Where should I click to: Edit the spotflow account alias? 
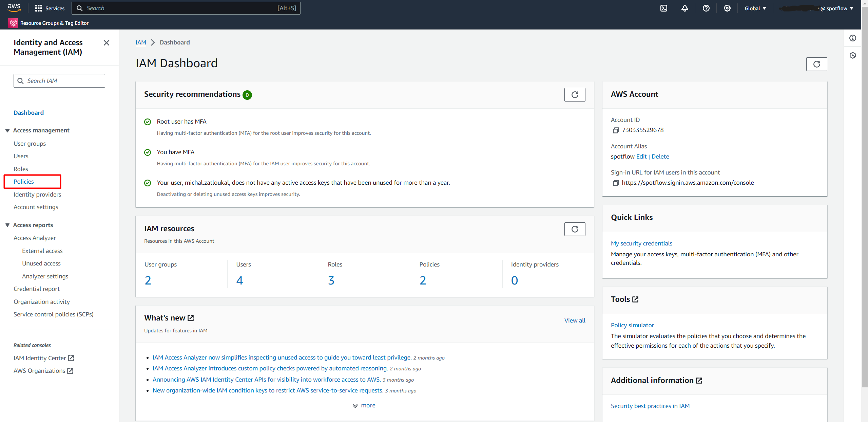tap(641, 157)
